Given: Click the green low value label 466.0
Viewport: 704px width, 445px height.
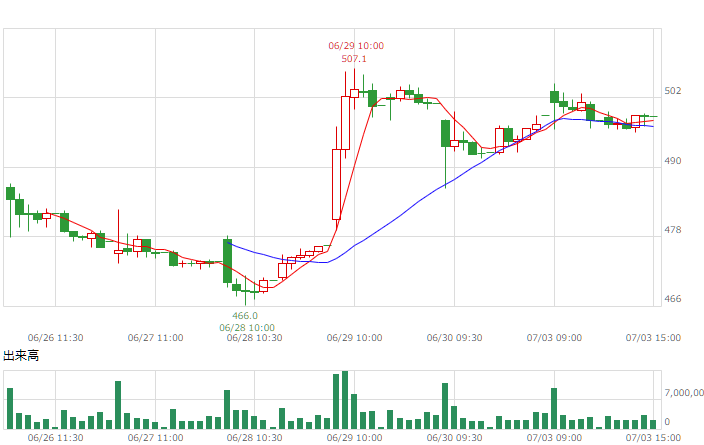Looking at the screenshot, I should click(x=245, y=316).
